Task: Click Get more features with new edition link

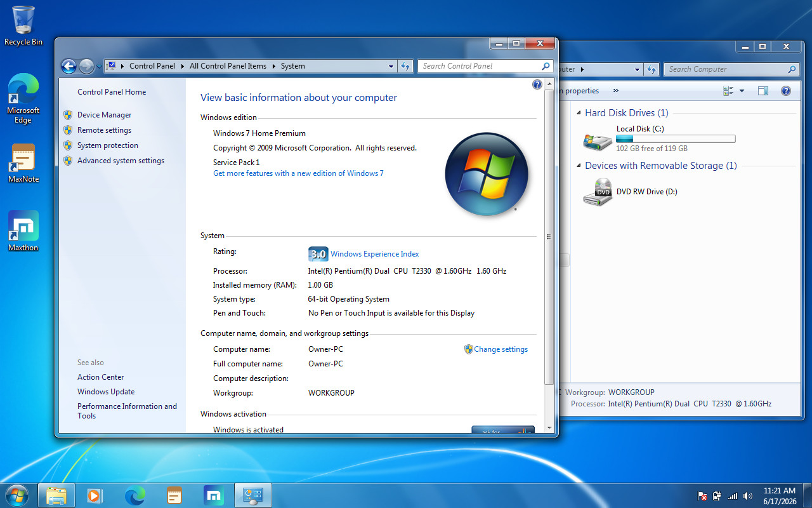Action: (298, 173)
